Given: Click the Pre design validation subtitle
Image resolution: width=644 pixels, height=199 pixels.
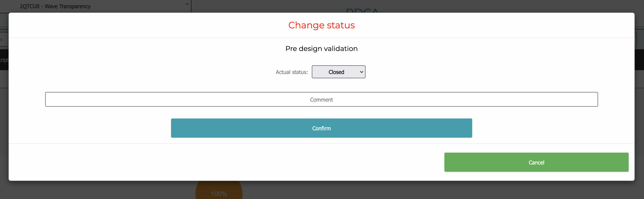Looking at the screenshot, I should (x=321, y=49).
